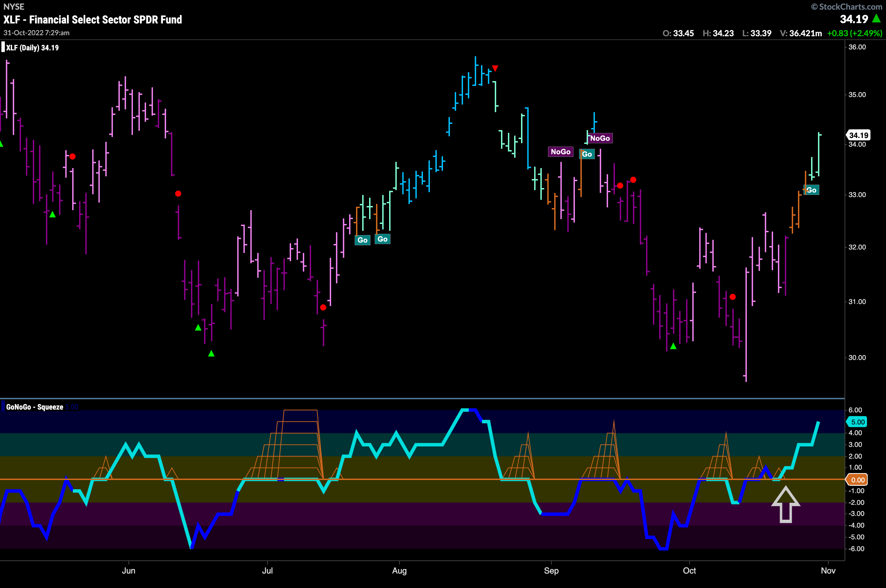Click the 30.00 price axis label
The image size is (886, 588).
click(857, 357)
